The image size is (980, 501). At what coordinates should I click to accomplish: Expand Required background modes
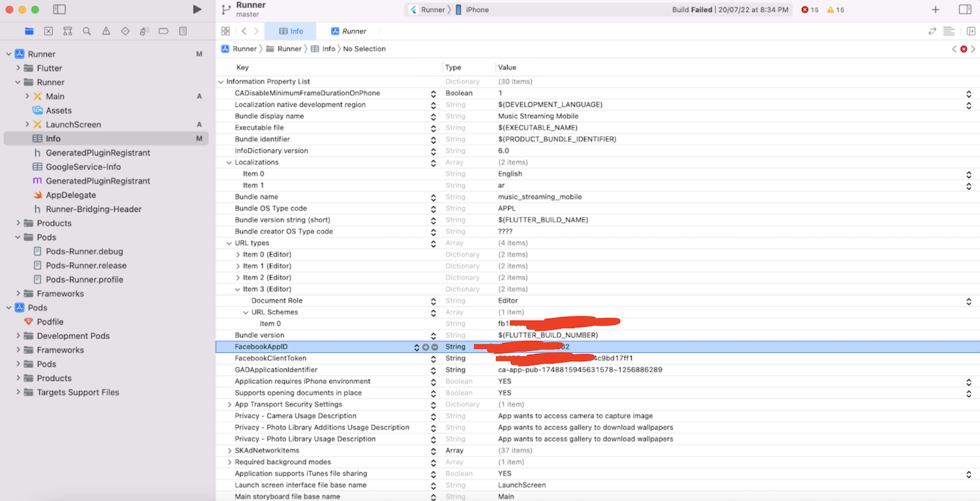click(x=229, y=462)
